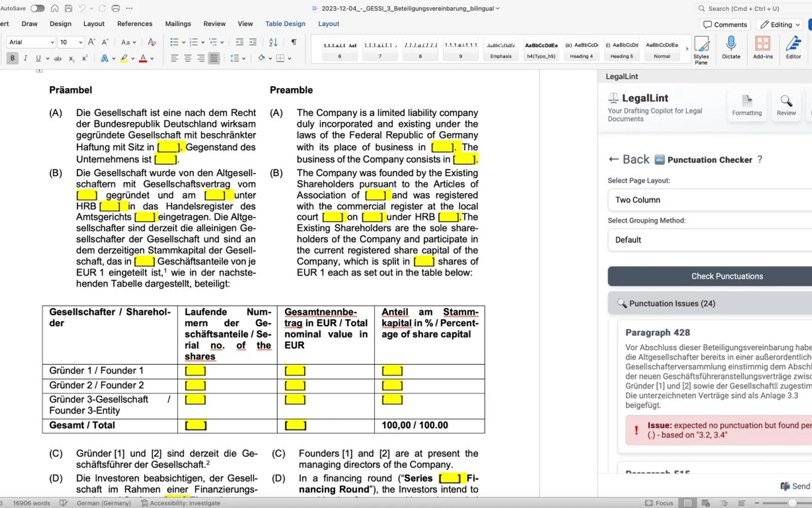
Task: Center align the text
Action: point(188,58)
